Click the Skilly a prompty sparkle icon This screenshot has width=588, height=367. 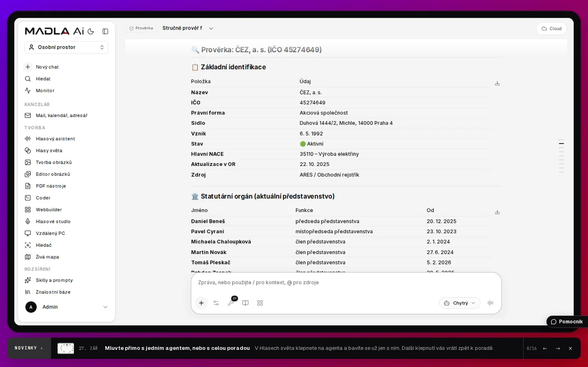(x=28, y=280)
